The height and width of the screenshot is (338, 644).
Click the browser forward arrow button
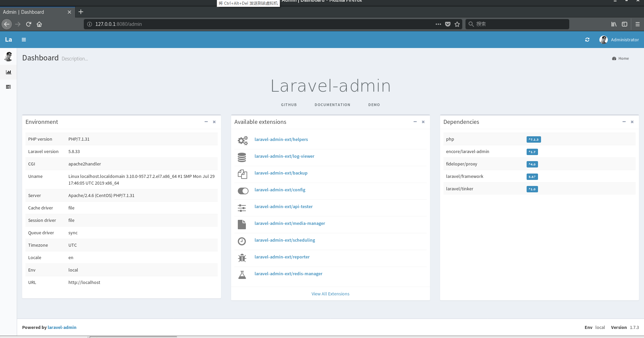pyautogui.click(x=18, y=24)
